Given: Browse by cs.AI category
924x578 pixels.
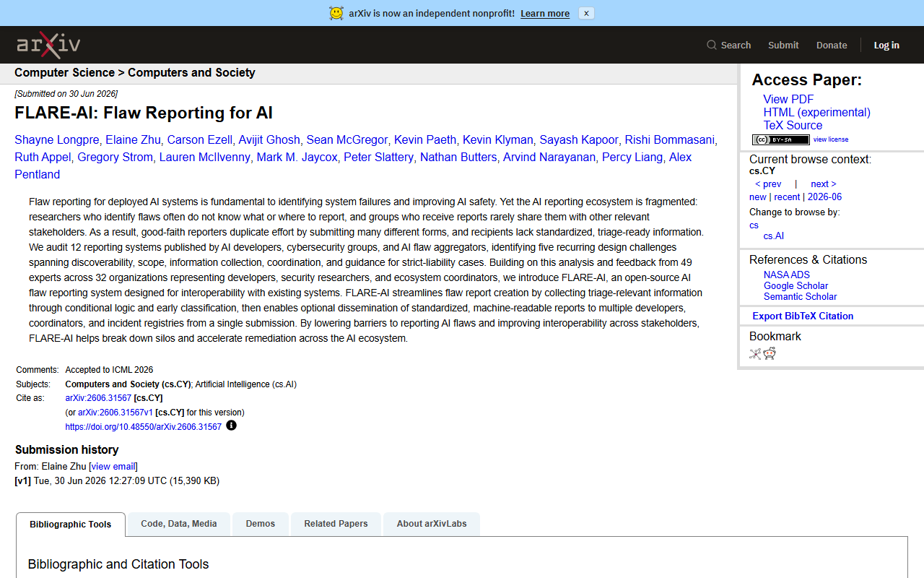Looking at the screenshot, I should pyautogui.click(x=774, y=236).
